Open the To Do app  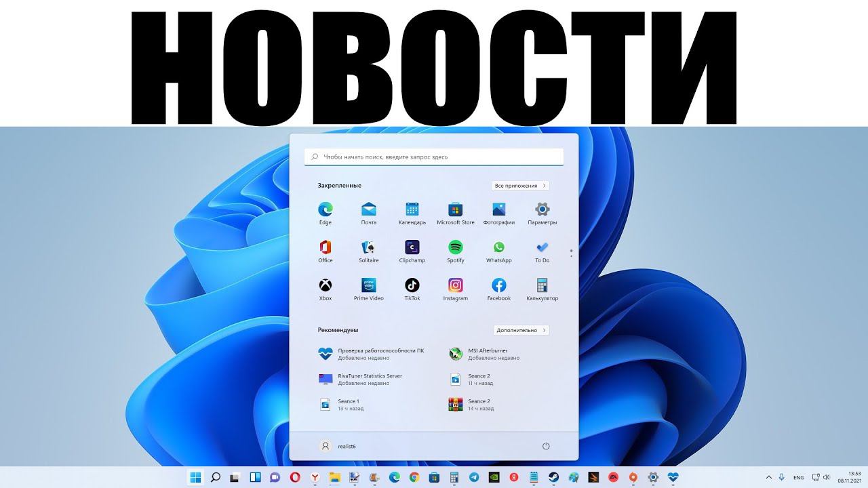pyautogui.click(x=542, y=251)
